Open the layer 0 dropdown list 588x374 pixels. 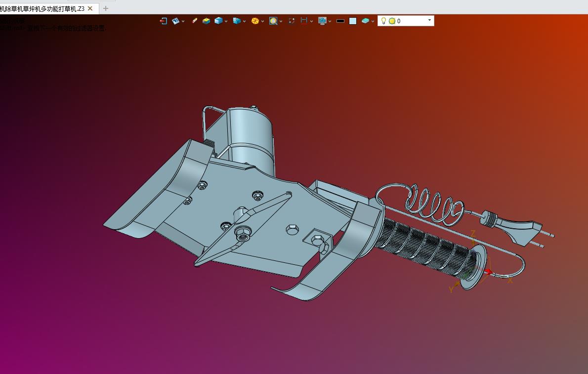430,20
